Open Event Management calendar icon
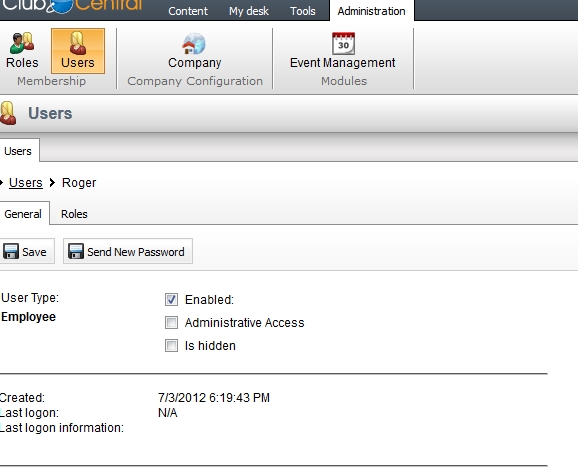 tap(343, 43)
